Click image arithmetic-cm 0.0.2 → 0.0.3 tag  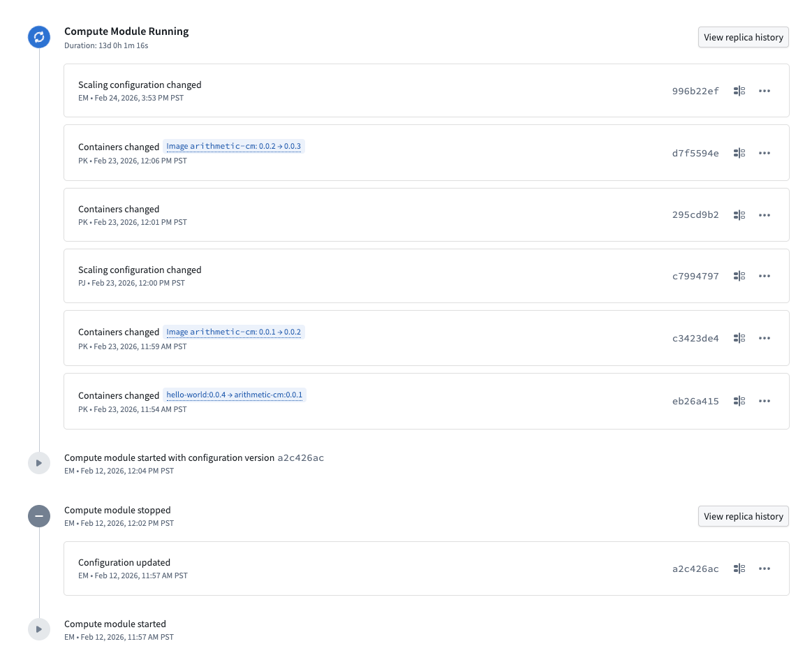pos(233,147)
